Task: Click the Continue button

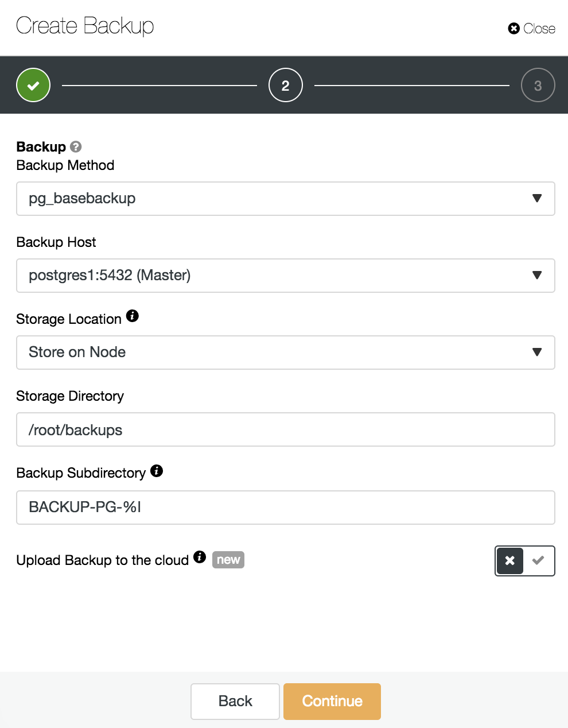Action: 332,702
